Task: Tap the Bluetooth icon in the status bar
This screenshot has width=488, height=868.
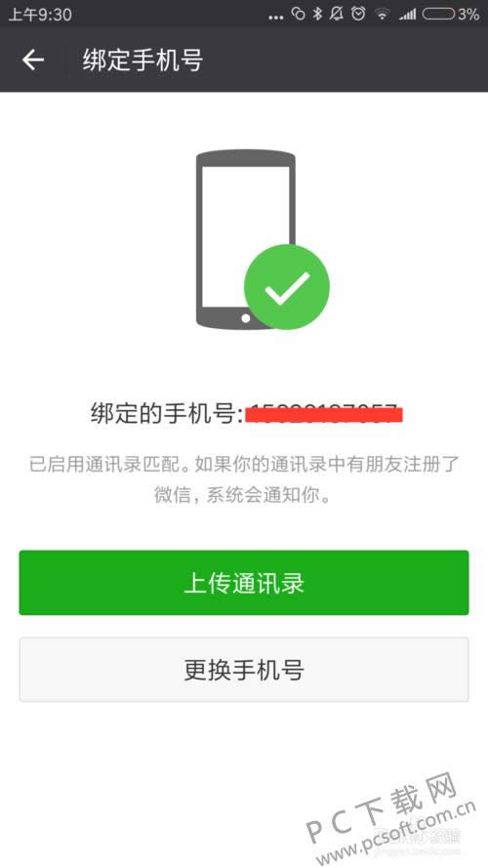Action: point(317,14)
